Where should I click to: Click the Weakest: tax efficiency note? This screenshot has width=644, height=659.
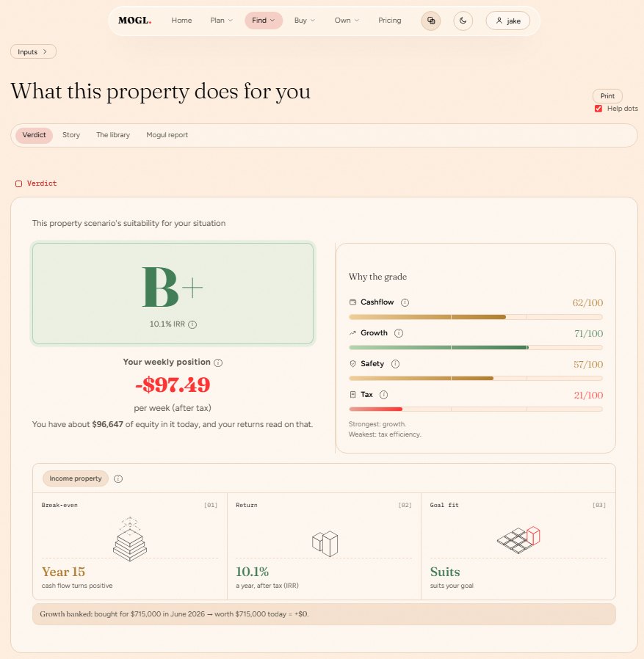click(385, 434)
